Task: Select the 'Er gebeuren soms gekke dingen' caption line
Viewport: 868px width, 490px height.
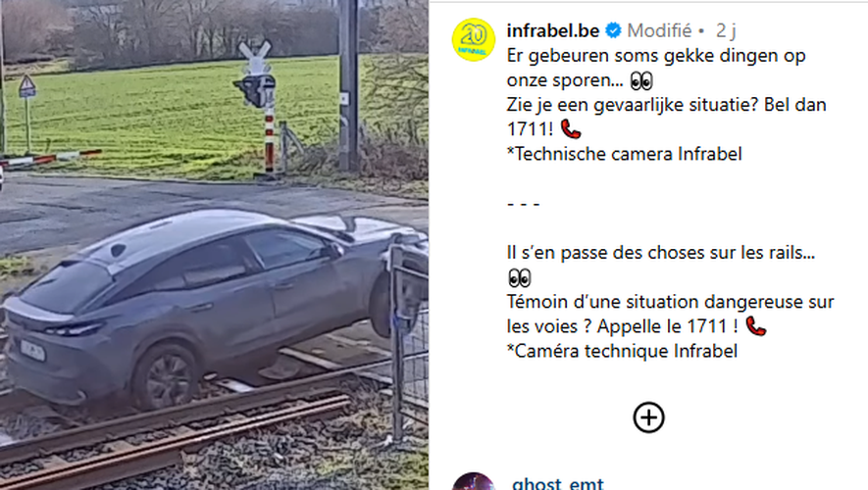Action: pos(656,56)
